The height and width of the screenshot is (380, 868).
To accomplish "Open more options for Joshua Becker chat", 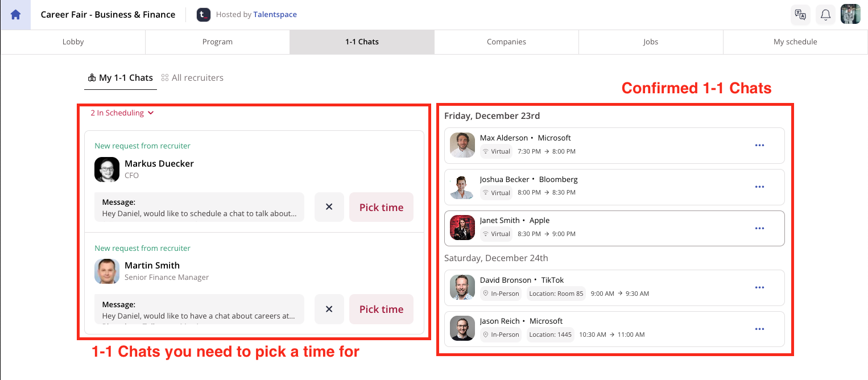I will click(x=759, y=187).
